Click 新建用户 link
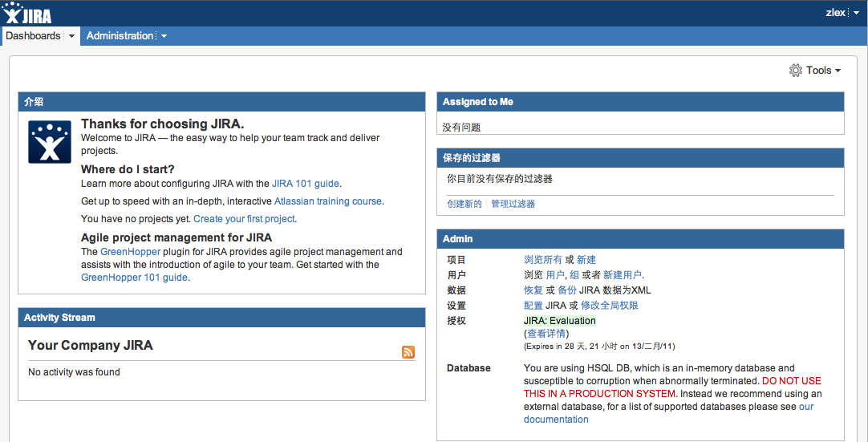This screenshot has height=442, width=868. pyautogui.click(x=623, y=274)
